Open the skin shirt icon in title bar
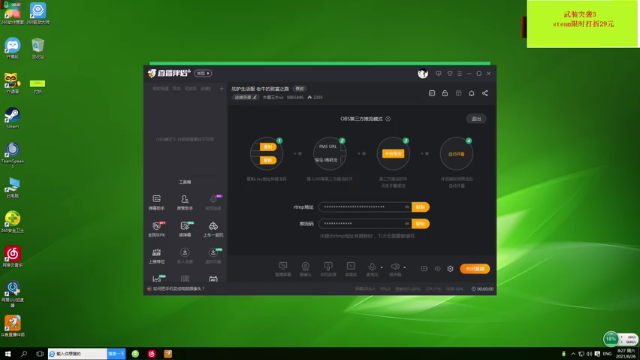This screenshot has height=360, width=640. tap(450, 73)
